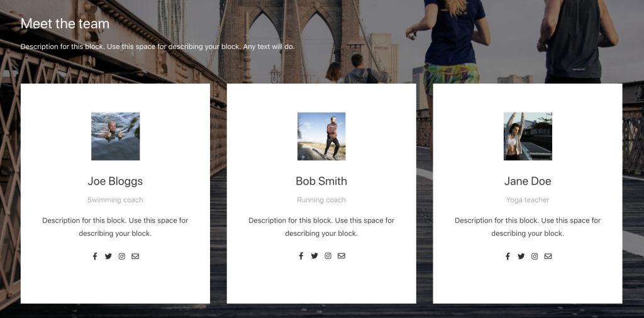
Task: Select the Jane Doe name heading
Action: 528,181
